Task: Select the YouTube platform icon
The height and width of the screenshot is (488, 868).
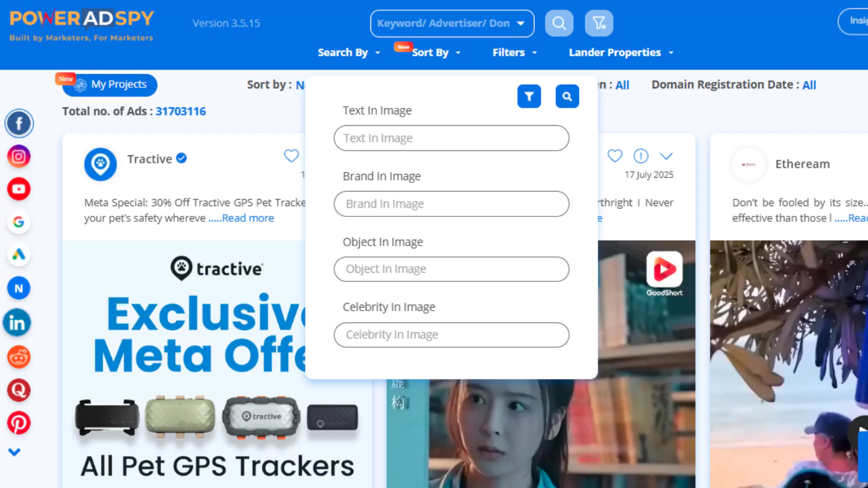Action: pos(19,189)
